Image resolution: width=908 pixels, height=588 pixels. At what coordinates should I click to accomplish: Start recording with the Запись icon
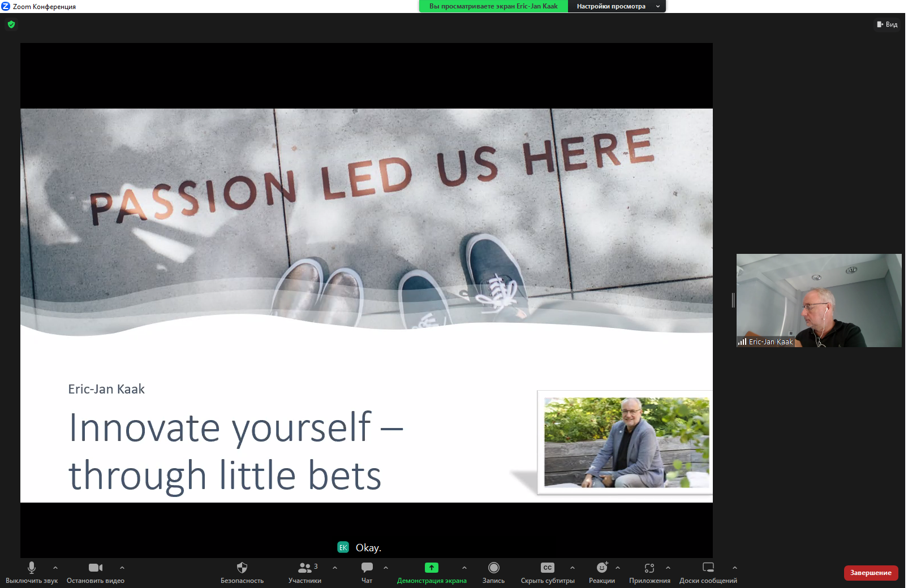point(493,568)
